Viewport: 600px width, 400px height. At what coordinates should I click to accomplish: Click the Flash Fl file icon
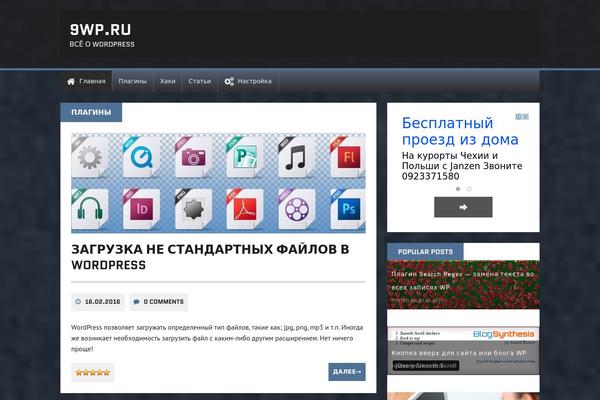pos(348,157)
